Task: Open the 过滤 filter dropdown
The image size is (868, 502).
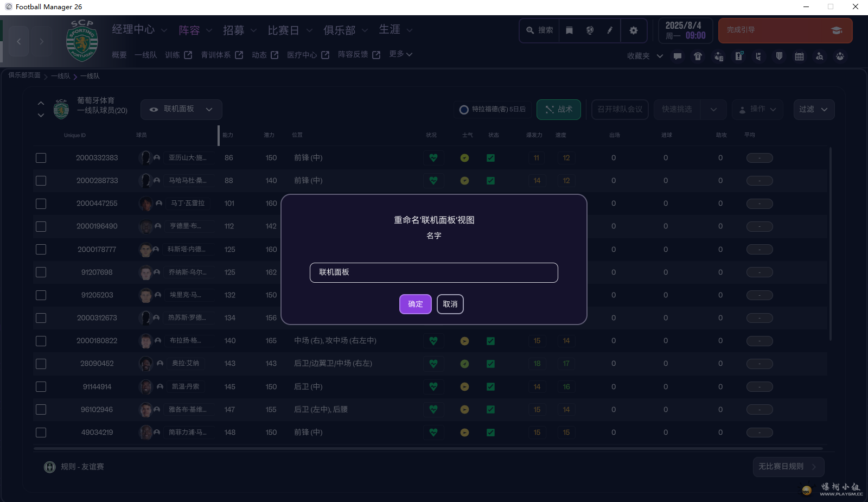Action: point(813,110)
